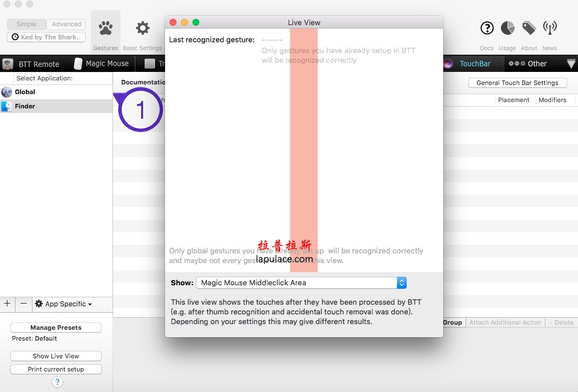The height and width of the screenshot is (392, 578).
Task: Click the Ked by The Shark button
Action: [46, 37]
